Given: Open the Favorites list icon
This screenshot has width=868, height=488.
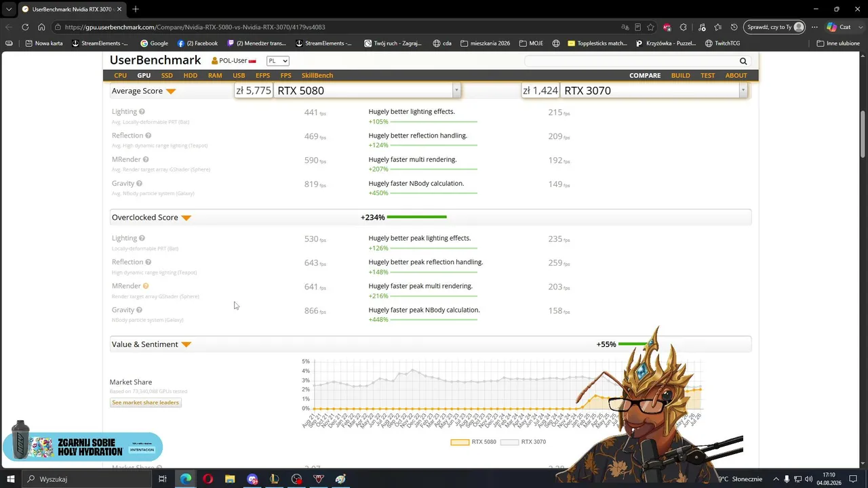Looking at the screenshot, I should [717, 27].
